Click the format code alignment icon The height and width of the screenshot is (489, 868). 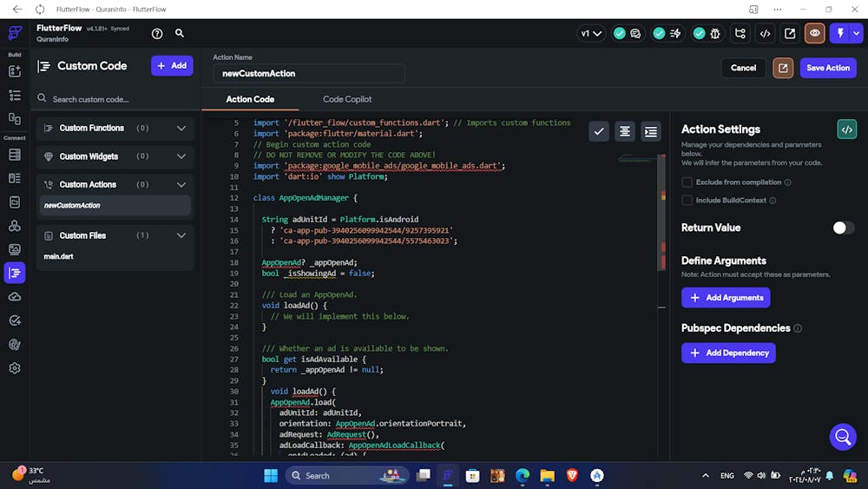pos(624,131)
